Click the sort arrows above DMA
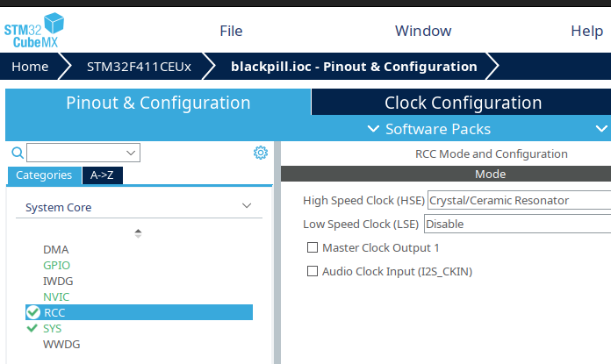The image size is (611, 364). point(138,233)
